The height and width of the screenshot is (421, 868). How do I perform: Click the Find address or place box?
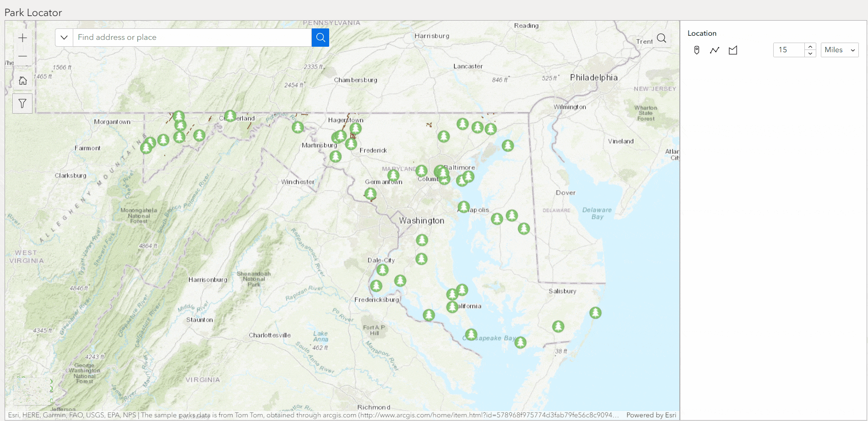coord(192,37)
